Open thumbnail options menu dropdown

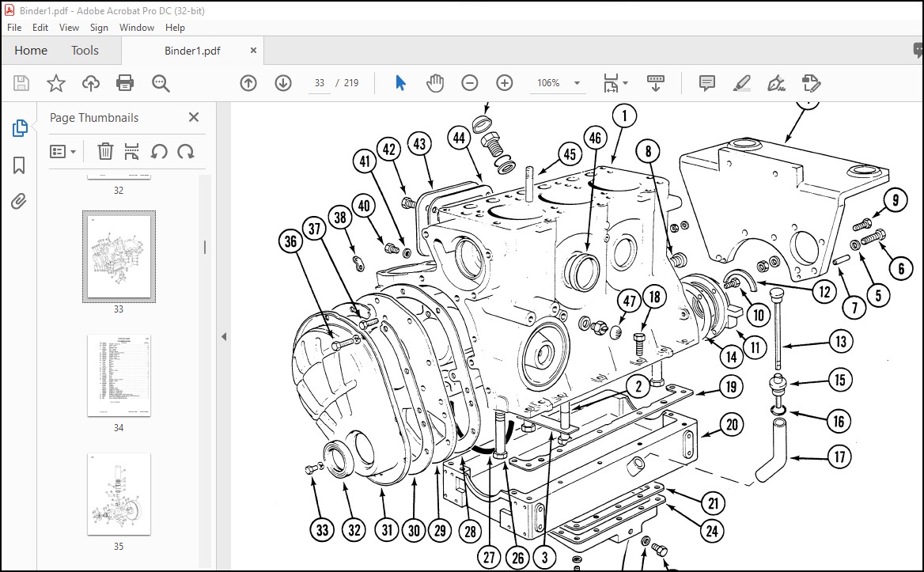coord(63,151)
